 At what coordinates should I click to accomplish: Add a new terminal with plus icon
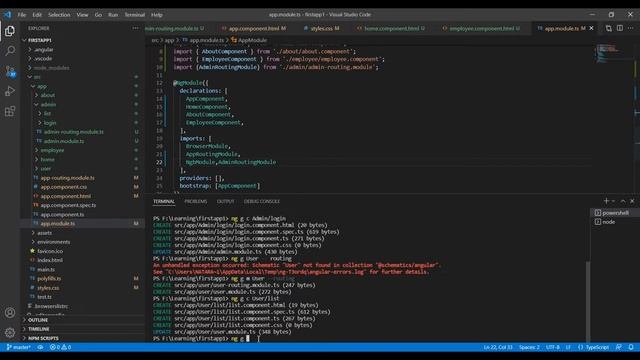pos(606,201)
